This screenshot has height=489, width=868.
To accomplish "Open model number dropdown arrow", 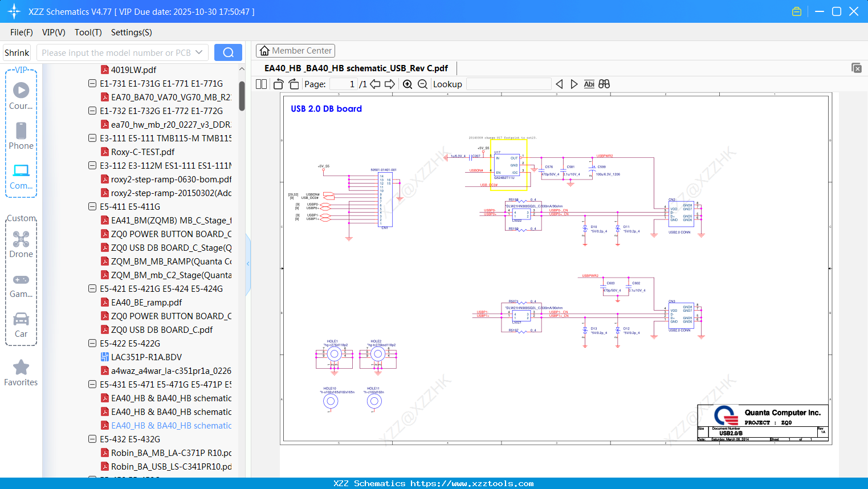I will [199, 52].
